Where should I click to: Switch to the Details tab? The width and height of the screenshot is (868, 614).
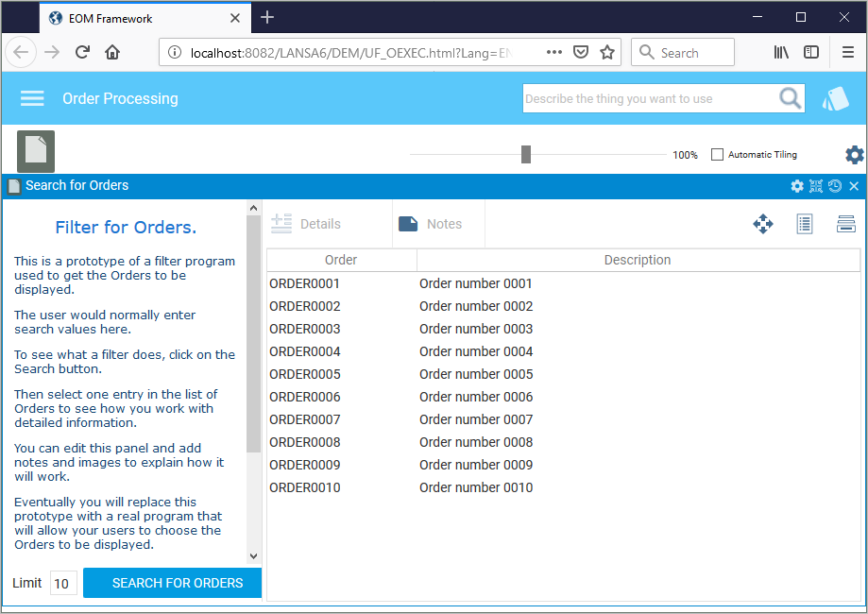tap(306, 224)
